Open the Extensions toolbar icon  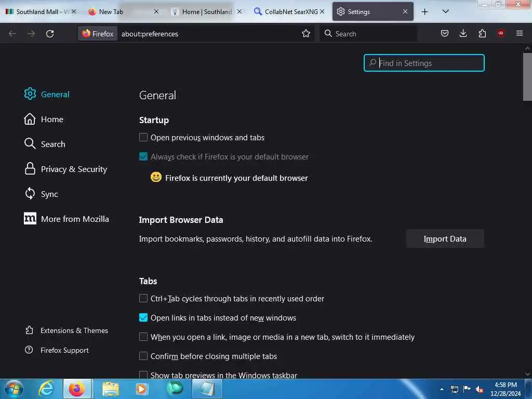482,33
